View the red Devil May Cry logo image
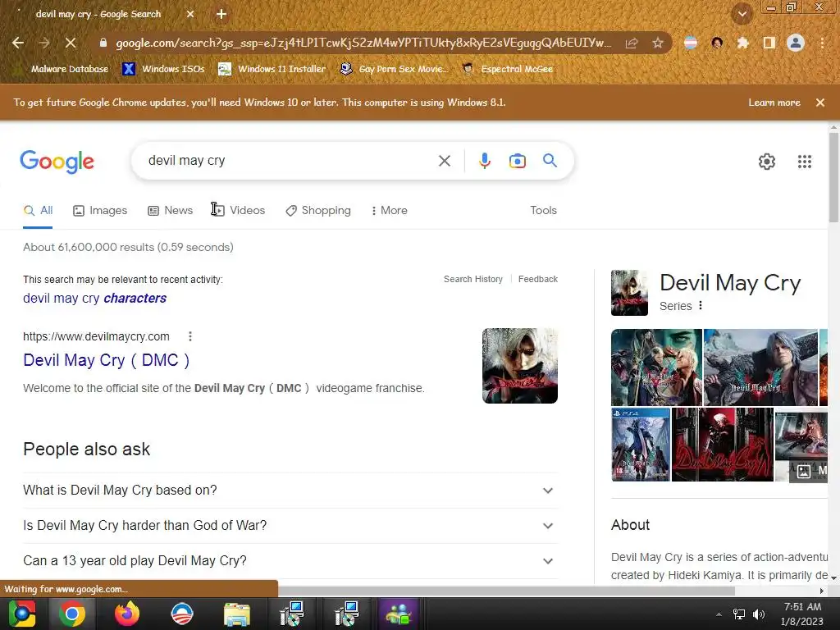 (722, 445)
